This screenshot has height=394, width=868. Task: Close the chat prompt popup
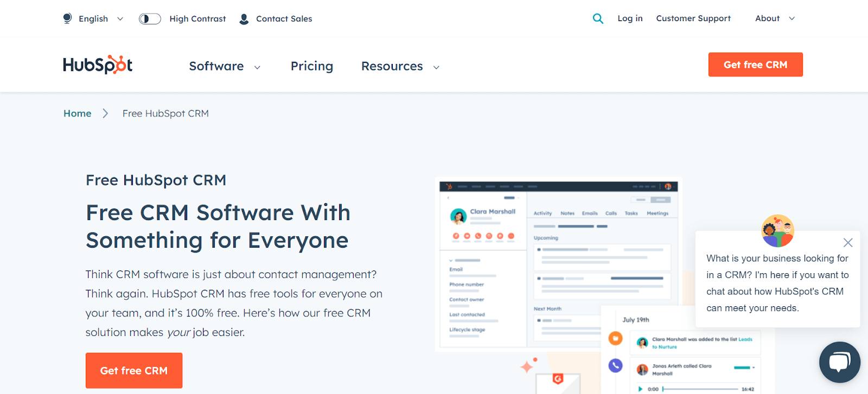pyautogui.click(x=848, y=243)
